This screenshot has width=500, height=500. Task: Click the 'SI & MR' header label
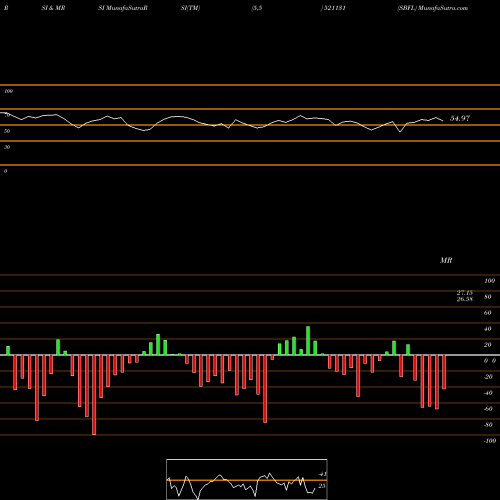coord(53,8)
